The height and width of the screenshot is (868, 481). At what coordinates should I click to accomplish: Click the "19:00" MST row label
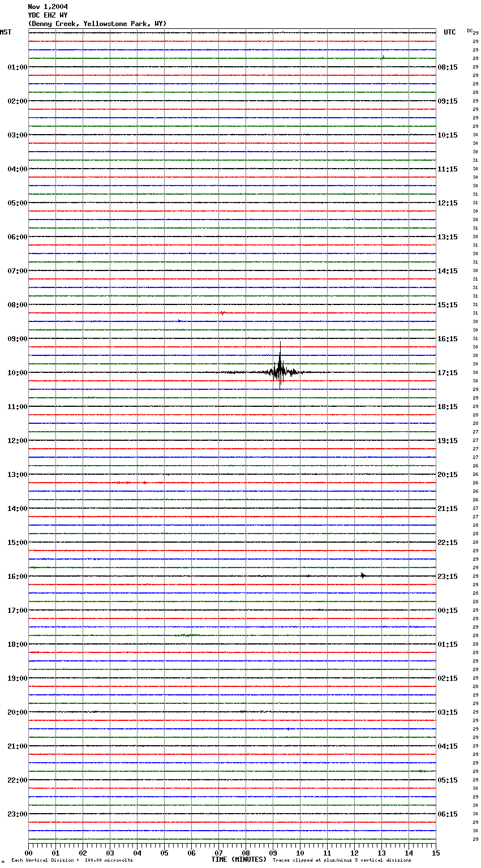(18, 678)
